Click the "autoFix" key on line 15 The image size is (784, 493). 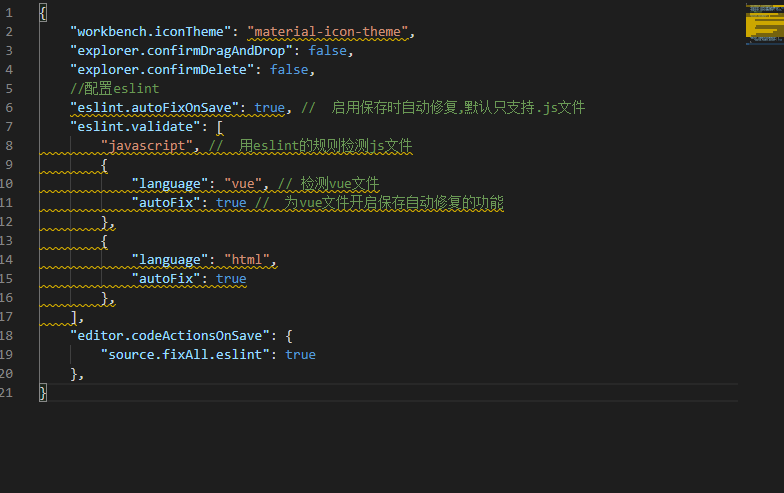point(166,278)
